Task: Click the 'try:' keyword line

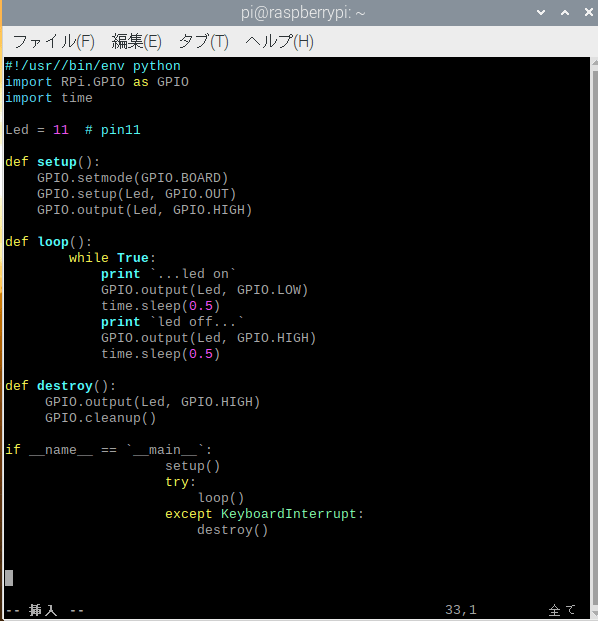Action: pyautogui.click(x=181, y=482)
